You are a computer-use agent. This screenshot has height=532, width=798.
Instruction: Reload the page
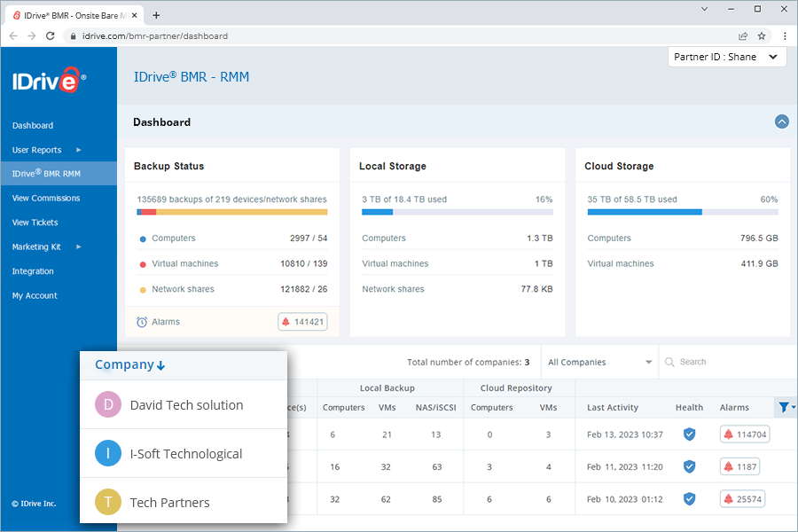coord(50,35)
